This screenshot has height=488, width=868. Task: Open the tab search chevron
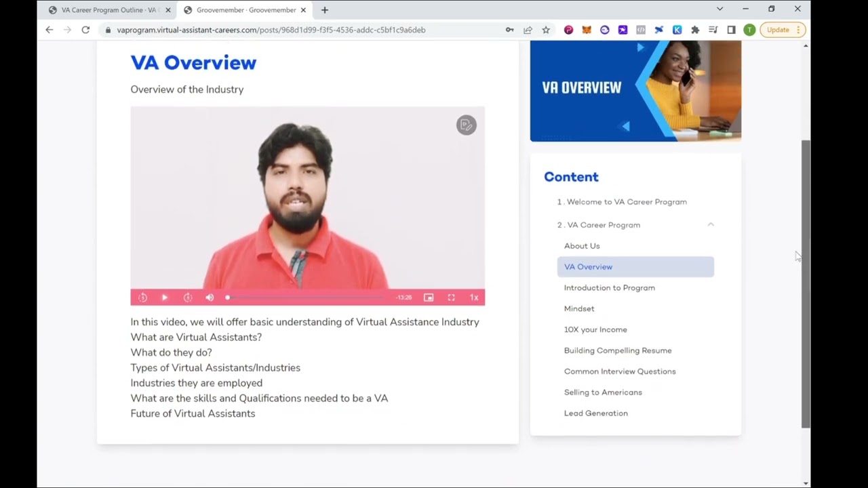tap(719, 9)
